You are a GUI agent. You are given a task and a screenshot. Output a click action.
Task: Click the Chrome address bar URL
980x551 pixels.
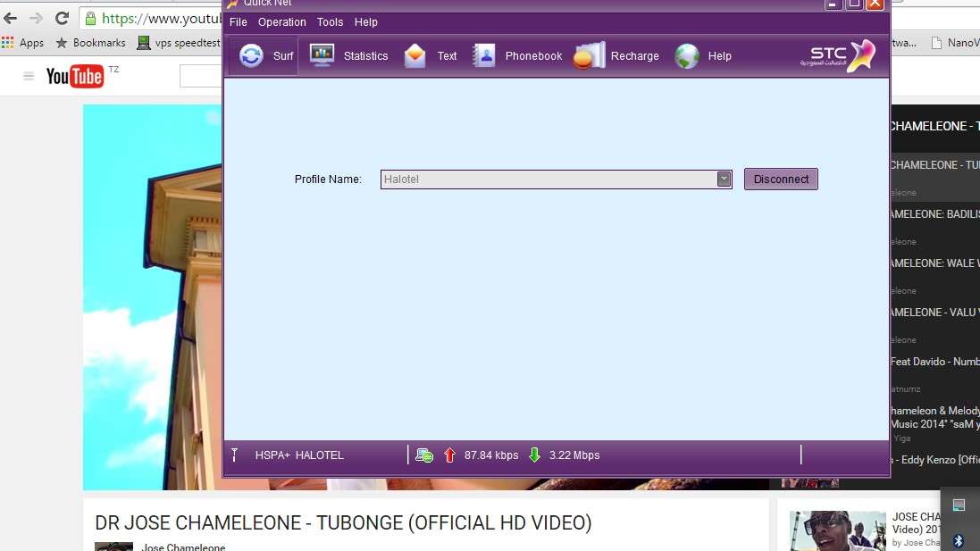[x=161, y=18]
